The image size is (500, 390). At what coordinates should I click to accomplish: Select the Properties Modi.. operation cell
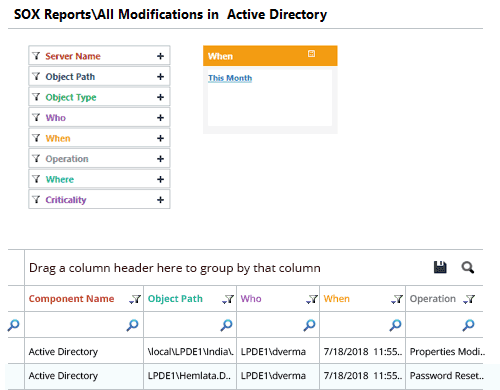pyautogui.click(x=447, y=352)
